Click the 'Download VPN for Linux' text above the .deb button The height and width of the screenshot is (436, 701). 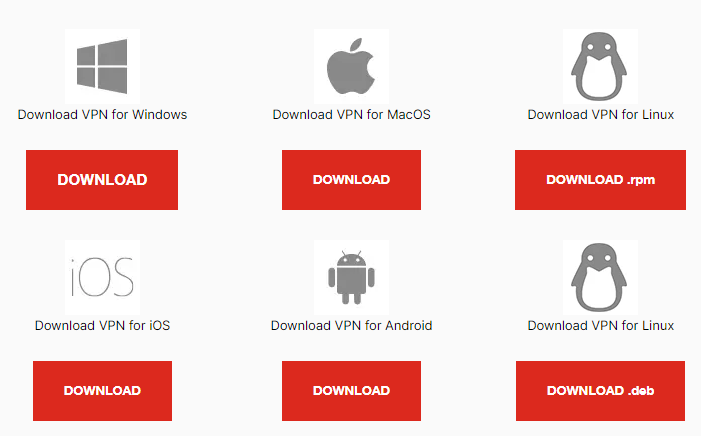tap(600, 326)
